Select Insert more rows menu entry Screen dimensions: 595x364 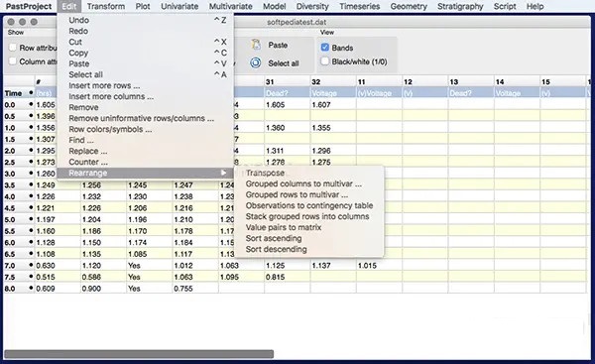[x=146, y=85]
